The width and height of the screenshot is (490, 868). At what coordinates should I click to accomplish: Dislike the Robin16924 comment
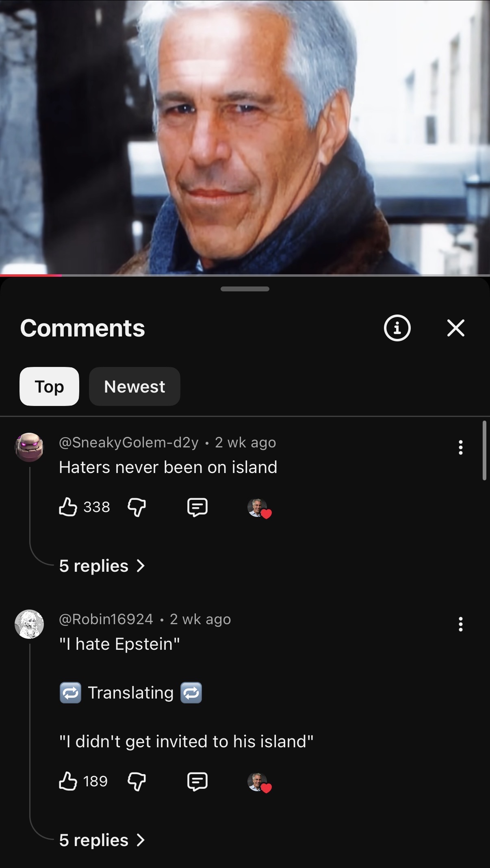point(137,781)
